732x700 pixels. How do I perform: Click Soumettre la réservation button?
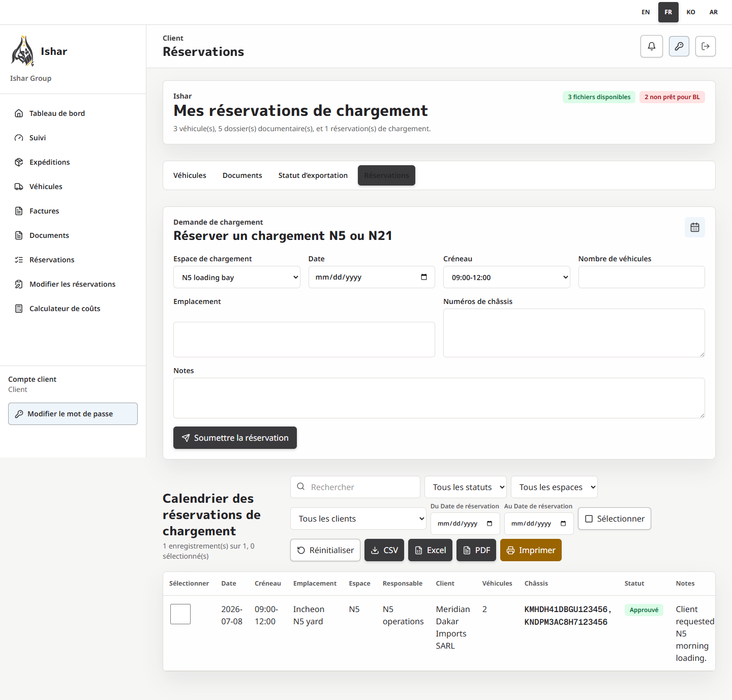pyautogui.click(x=235, y=438)
